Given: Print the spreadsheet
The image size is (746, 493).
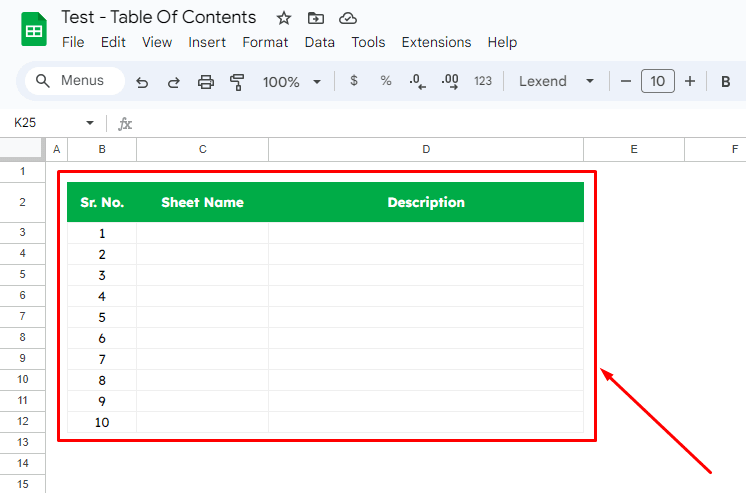Looking at the screenshot, I should (206, 82).
